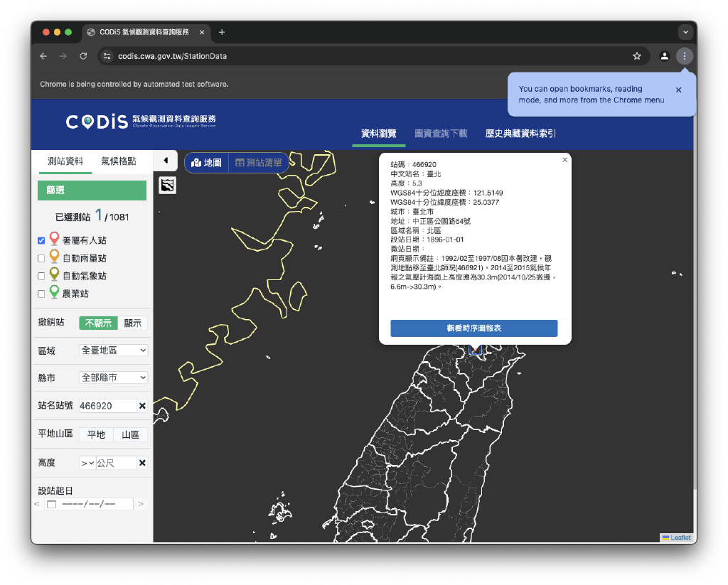Click the green pin icon beside 自動氣象站

[55, 276]
